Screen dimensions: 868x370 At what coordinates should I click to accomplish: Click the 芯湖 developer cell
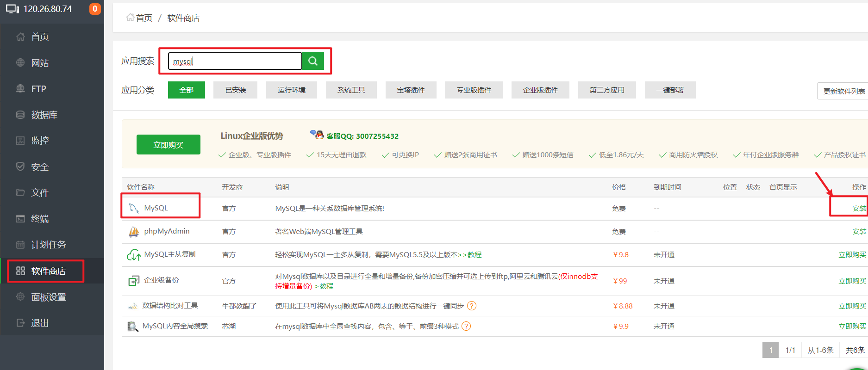229,327
